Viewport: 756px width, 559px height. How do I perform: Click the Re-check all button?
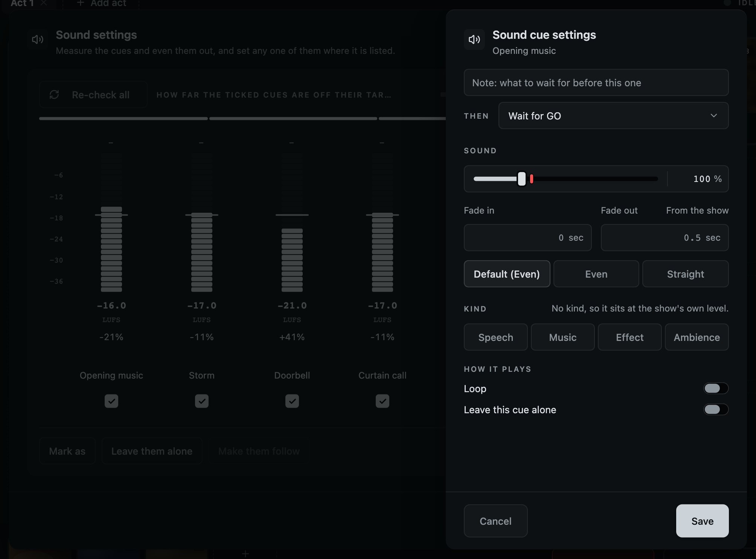click(x=93, y=95)
